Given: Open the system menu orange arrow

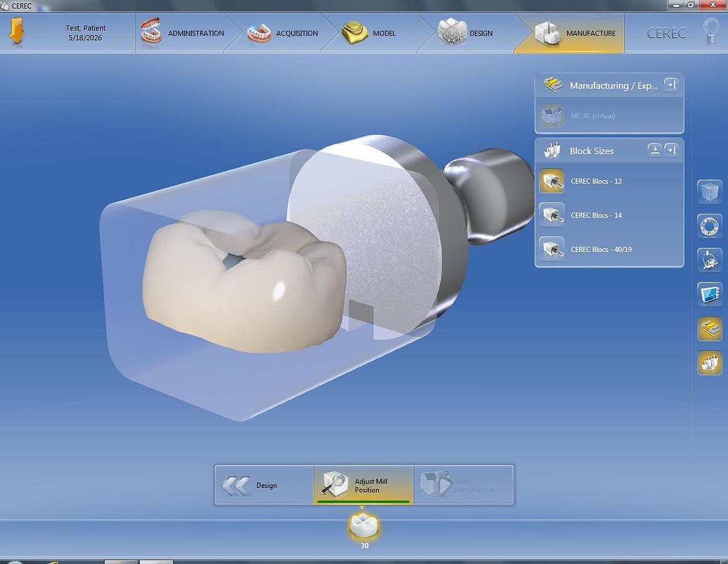Looking at the screenshot, I should pos(17,31).
